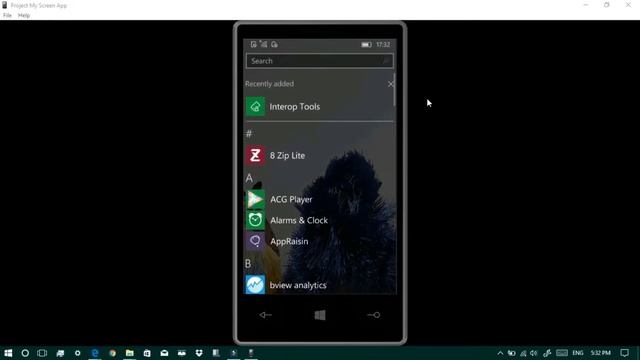Screen dimensions: 640x360
Task: Click the phone Search field
Action: (x=320, y=61)
